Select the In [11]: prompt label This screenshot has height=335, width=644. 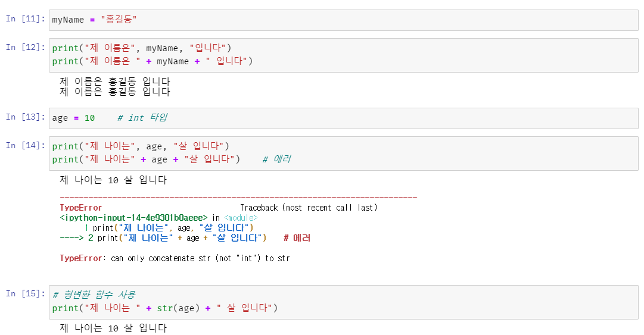[x=26, y=19]
